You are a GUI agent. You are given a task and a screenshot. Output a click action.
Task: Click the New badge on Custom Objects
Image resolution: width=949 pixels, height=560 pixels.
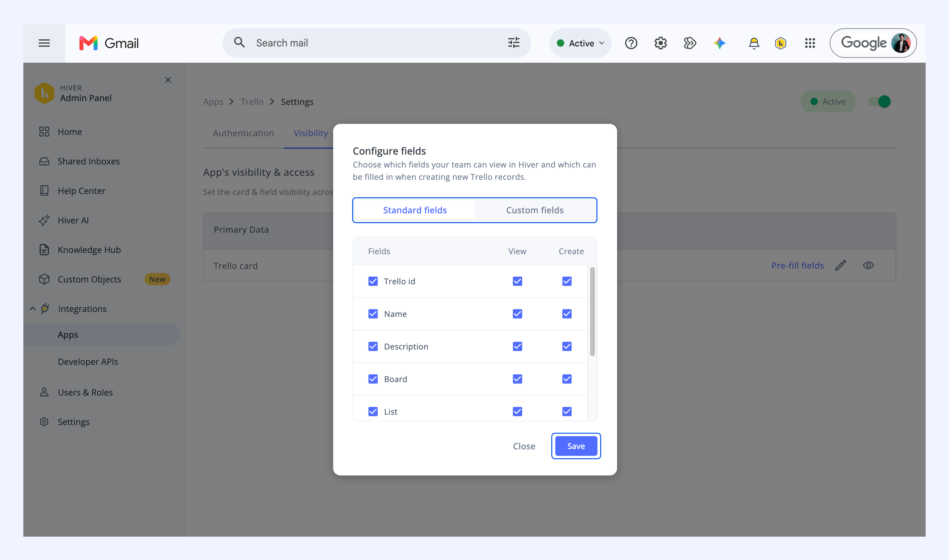(x=157, y=279)
